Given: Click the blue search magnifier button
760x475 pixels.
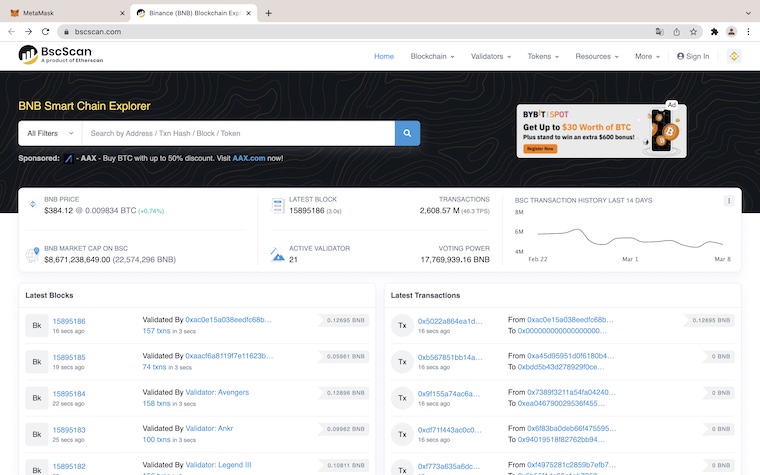Looking at the screenshot, I should click(407, 133).
